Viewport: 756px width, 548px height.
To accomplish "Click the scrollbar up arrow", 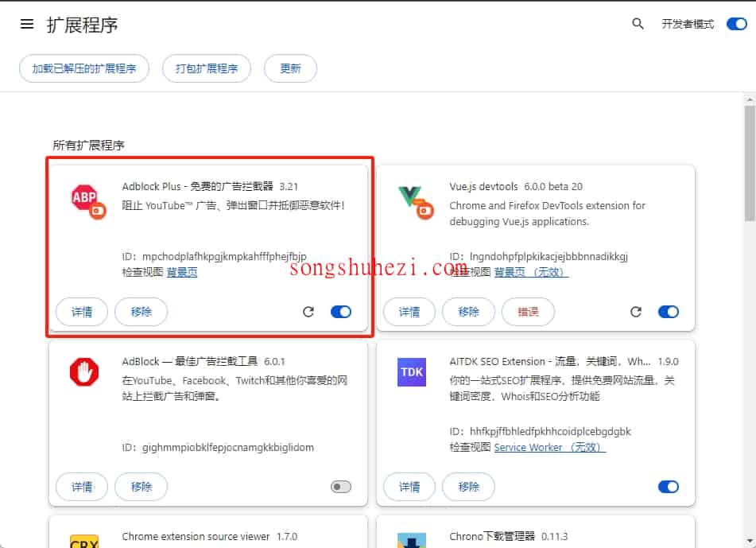I will [750, 100].
